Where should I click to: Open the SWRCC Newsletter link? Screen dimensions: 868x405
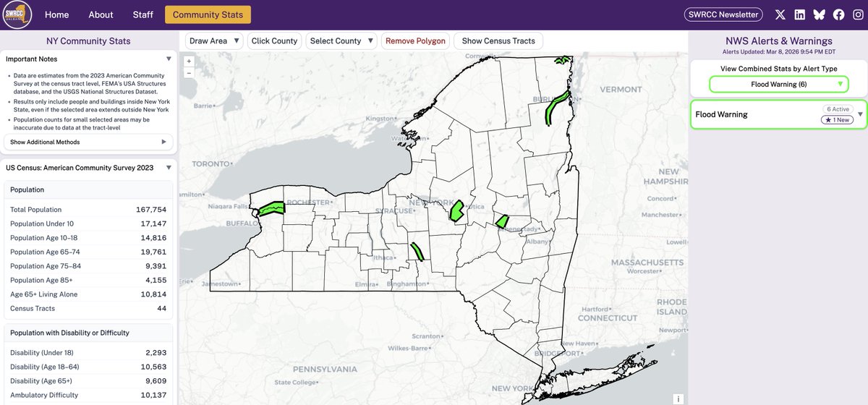pos(725,14)
